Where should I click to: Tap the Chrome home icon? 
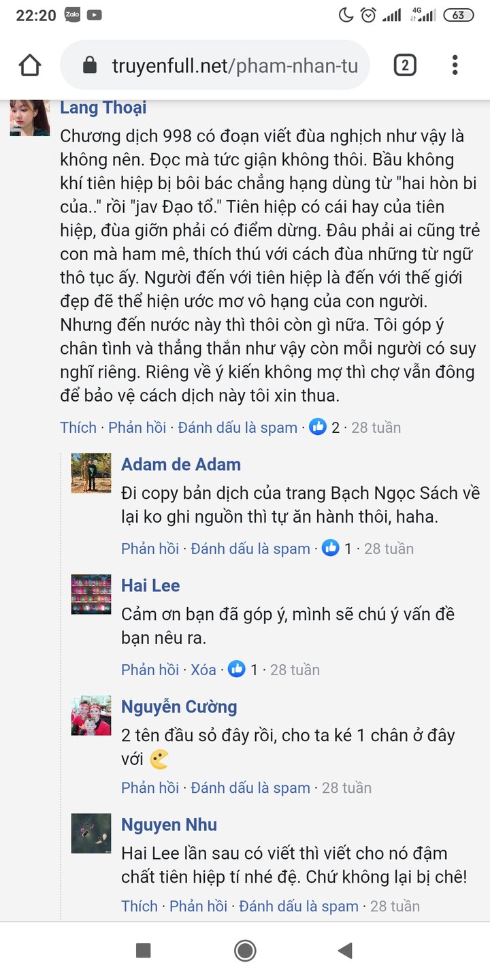pyautogui.click(x=30, y=65)
